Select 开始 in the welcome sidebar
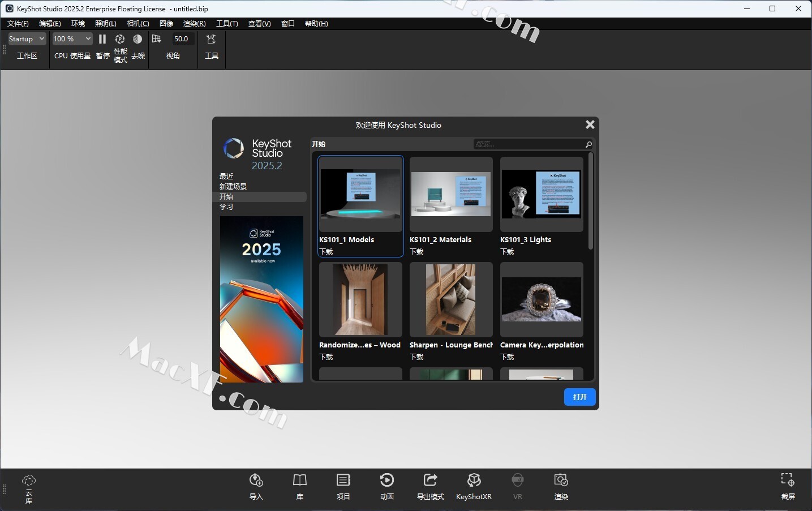Viewport: 812px width, 511px height. 260,197
